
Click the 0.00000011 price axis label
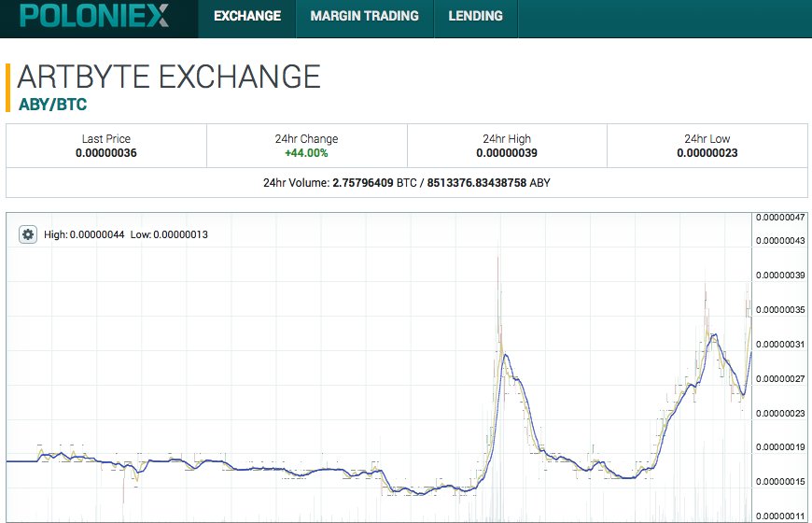click(780, 516)
